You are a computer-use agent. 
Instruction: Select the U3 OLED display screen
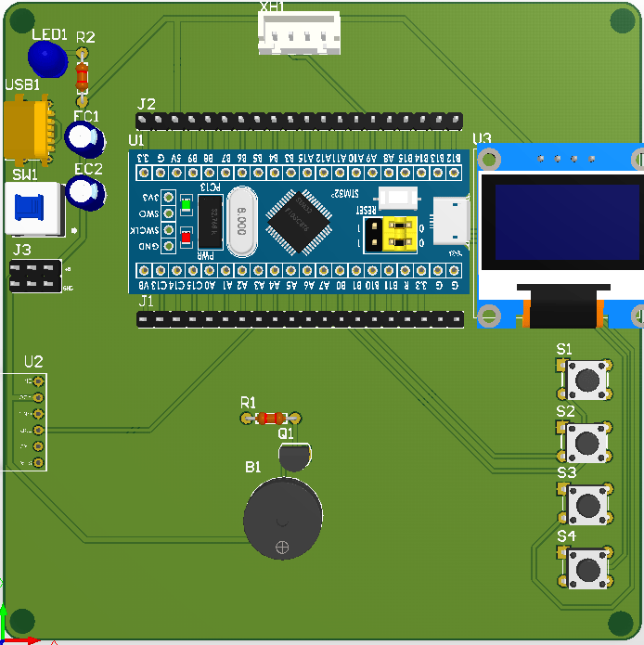pos(569,222)
